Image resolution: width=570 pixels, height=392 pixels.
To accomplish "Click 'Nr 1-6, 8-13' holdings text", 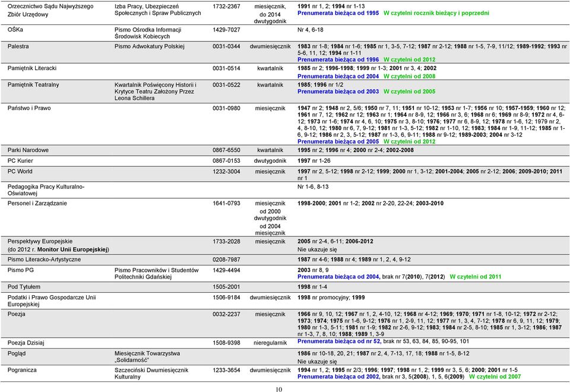I will pos(313,187).
